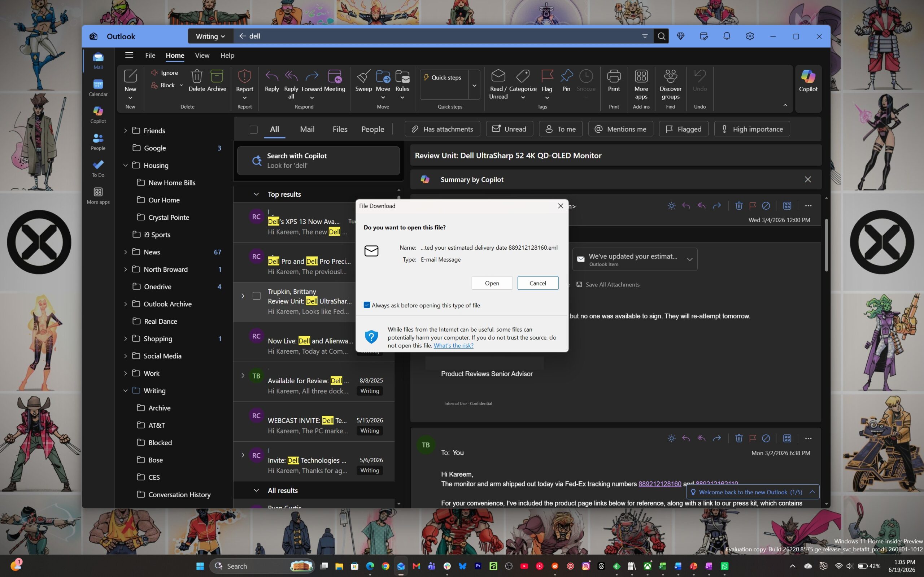
Task: Uncheck Always ask before opening this file type
Action: [367, 305]
